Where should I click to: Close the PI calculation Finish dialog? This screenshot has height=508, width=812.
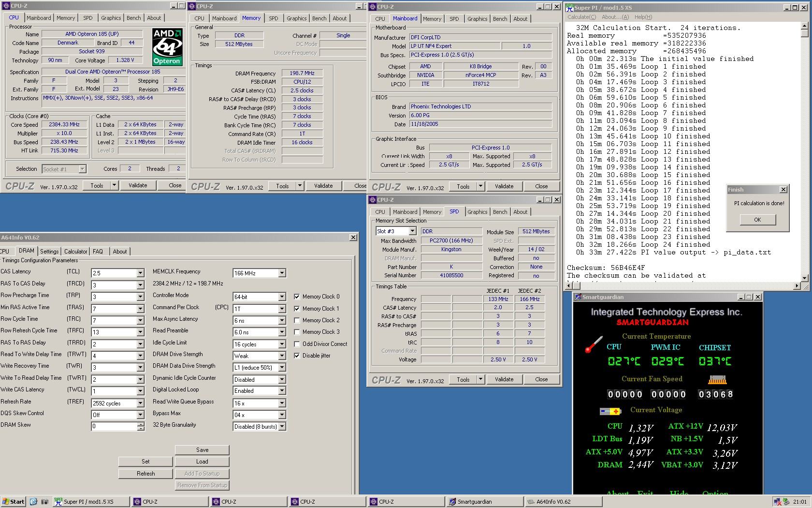783,190
